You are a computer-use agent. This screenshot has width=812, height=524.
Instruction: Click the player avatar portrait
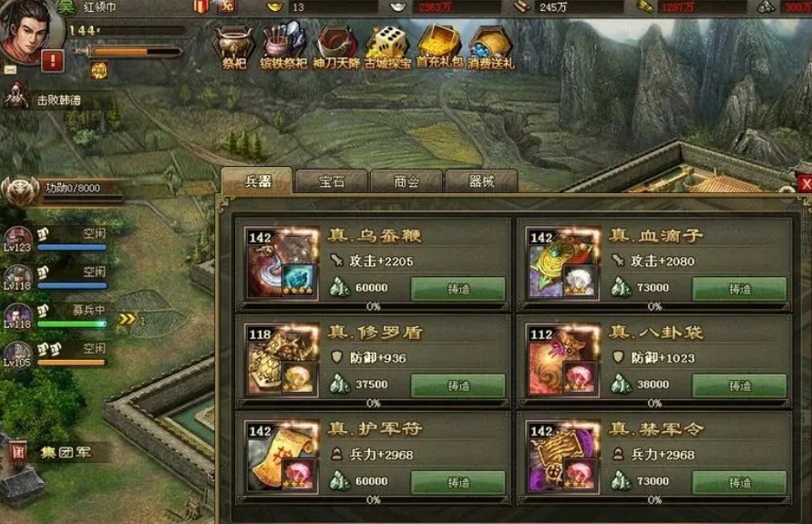(x=26, y=32)
